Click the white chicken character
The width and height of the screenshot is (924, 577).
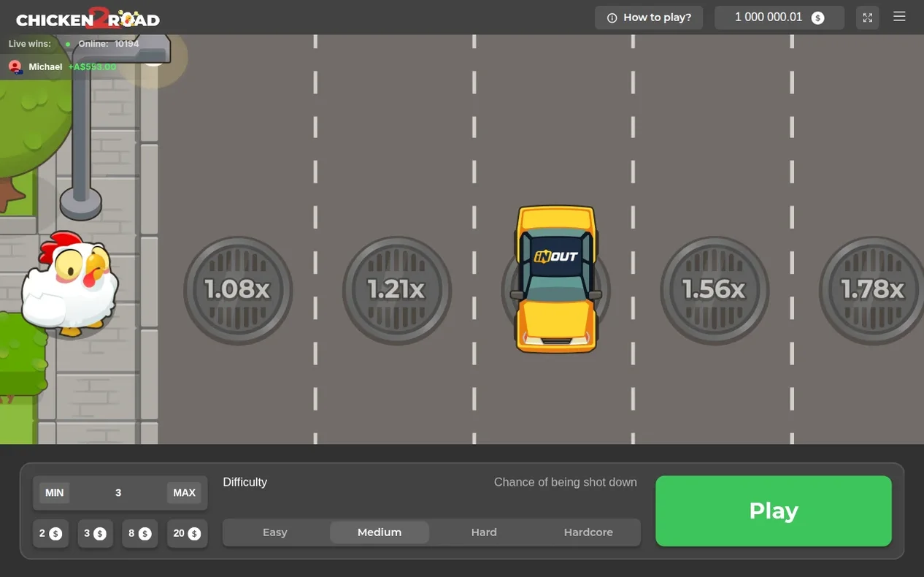point(69,285)
